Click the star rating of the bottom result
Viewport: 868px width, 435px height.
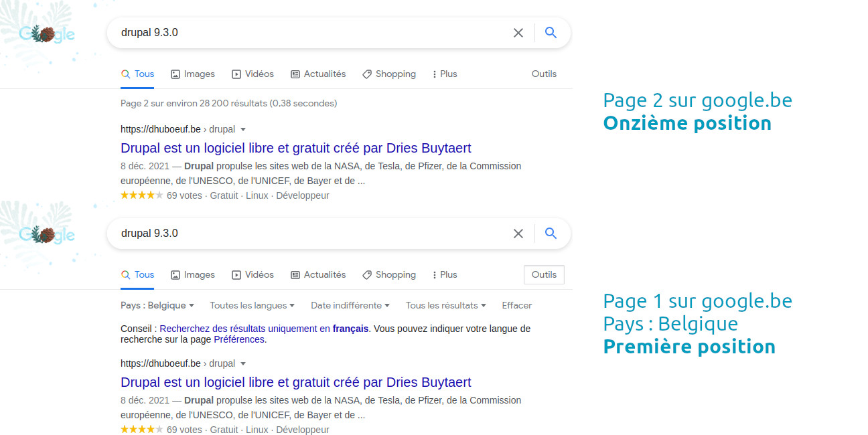click(x=142, y=430)
